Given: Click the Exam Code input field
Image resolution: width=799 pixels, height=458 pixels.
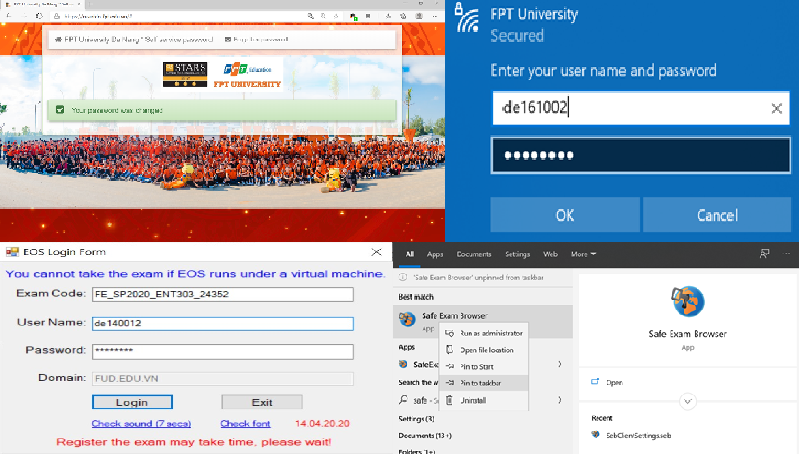Looking at the screenshot, I should [223, 294].
